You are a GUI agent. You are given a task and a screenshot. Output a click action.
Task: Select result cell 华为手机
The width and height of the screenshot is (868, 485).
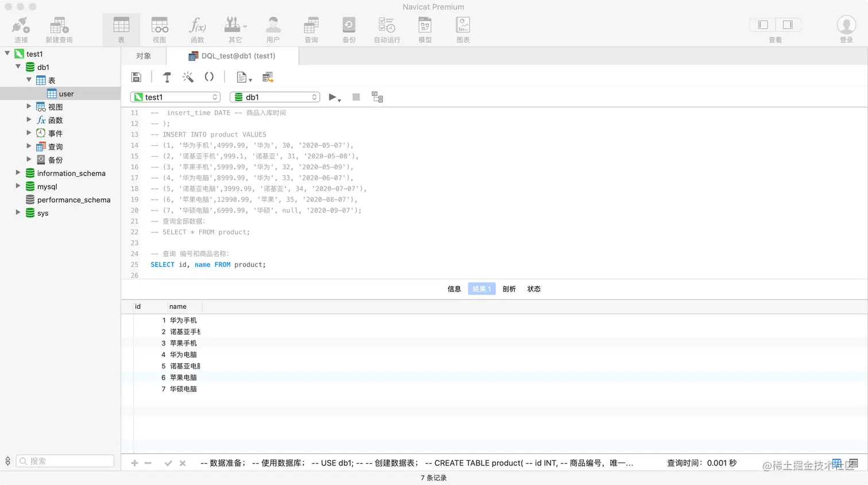point(184,320)
